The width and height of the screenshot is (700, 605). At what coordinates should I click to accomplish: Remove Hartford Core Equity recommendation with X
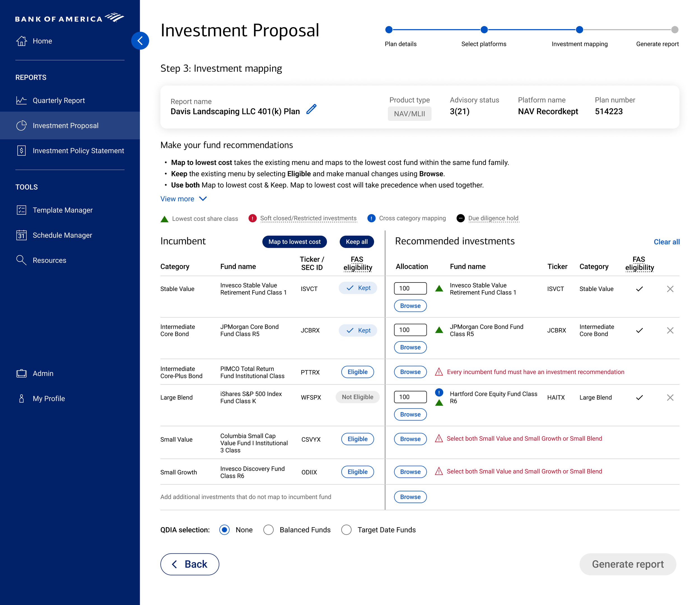click(x=670, y=398)
